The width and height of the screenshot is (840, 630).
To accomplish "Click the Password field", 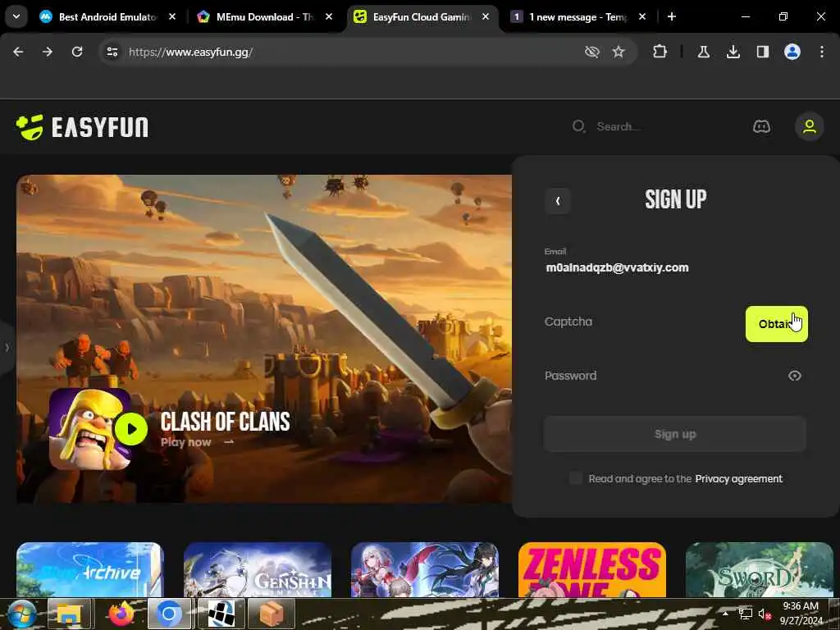I will [x=663, y=376].
